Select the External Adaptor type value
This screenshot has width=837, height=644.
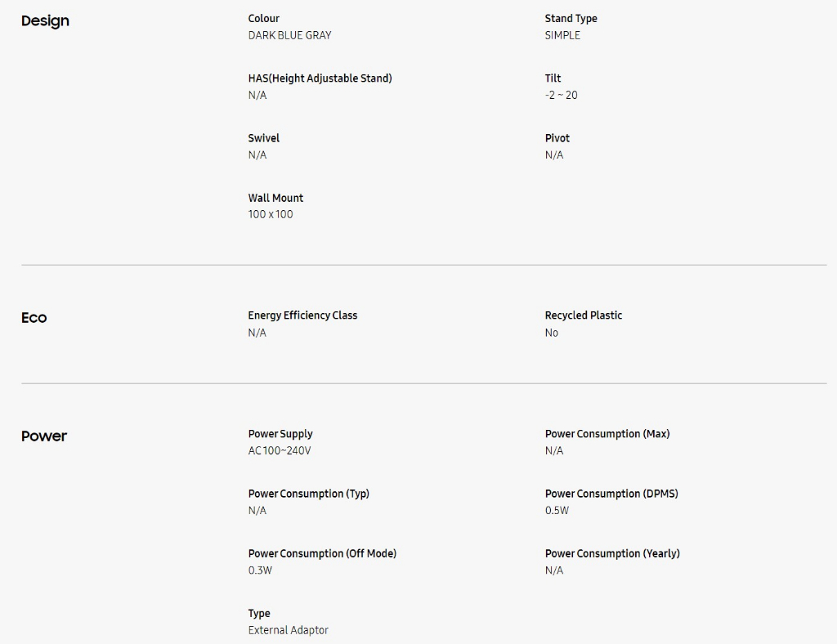289,630
